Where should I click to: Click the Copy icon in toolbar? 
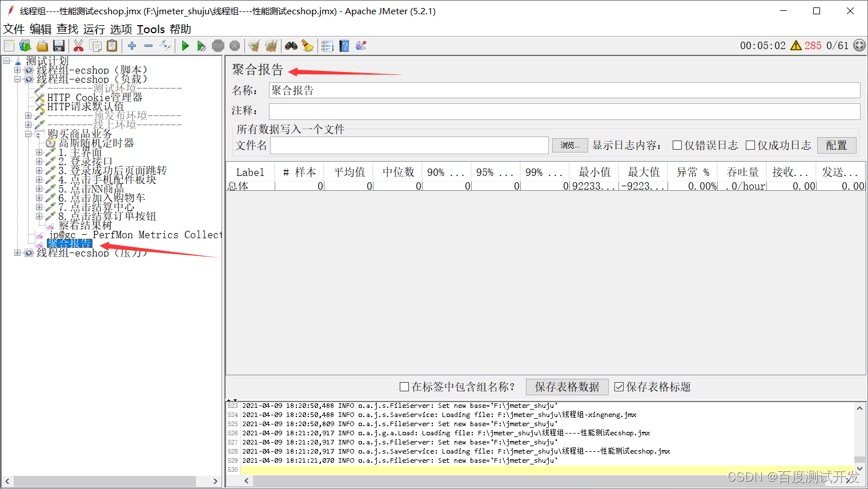[95, 46]
